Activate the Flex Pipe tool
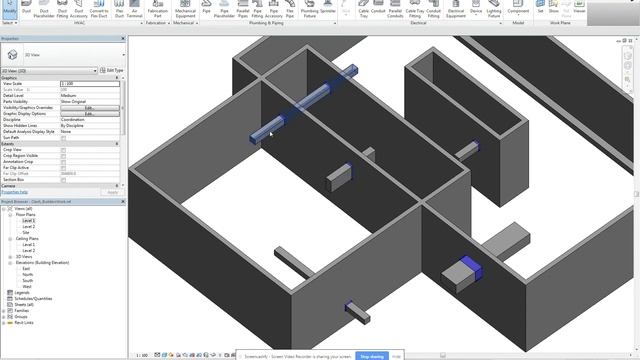 pyautogui.click(x=290, y=9)
